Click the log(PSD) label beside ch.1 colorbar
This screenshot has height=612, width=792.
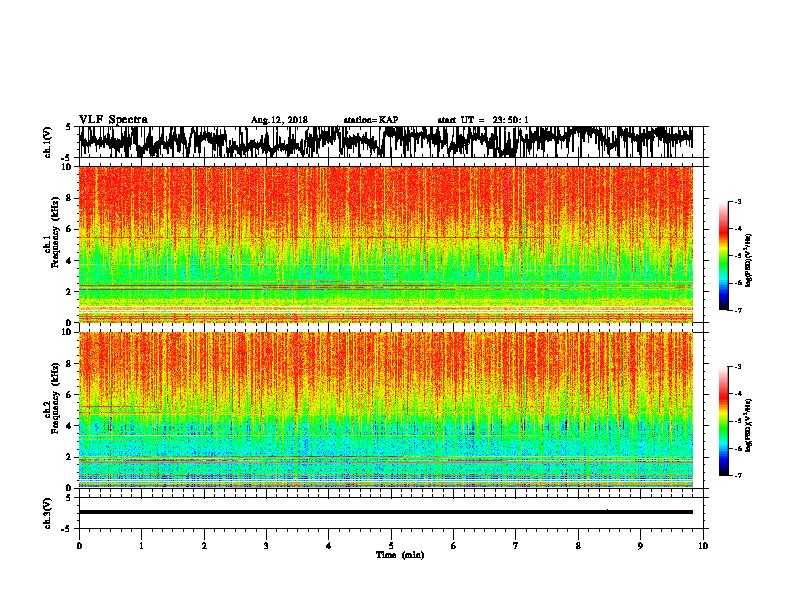coord(748,260)
